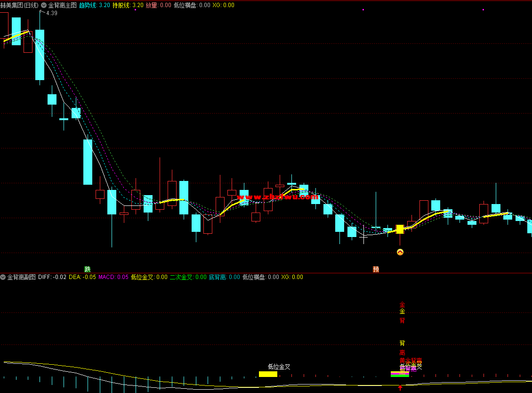
Task: Select 低位横盘: 0.00 in sub-chart header
Action: [x=260, y=277]
